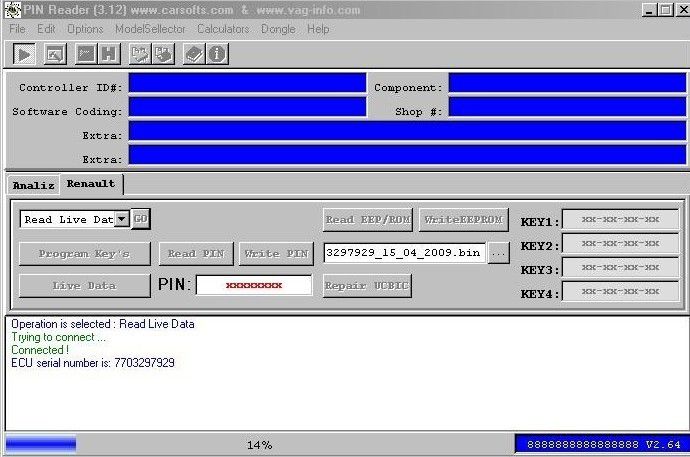This screenshot has height=457, width=690.
Task: Switch to the Analiz tab
Action: point(33,184)
